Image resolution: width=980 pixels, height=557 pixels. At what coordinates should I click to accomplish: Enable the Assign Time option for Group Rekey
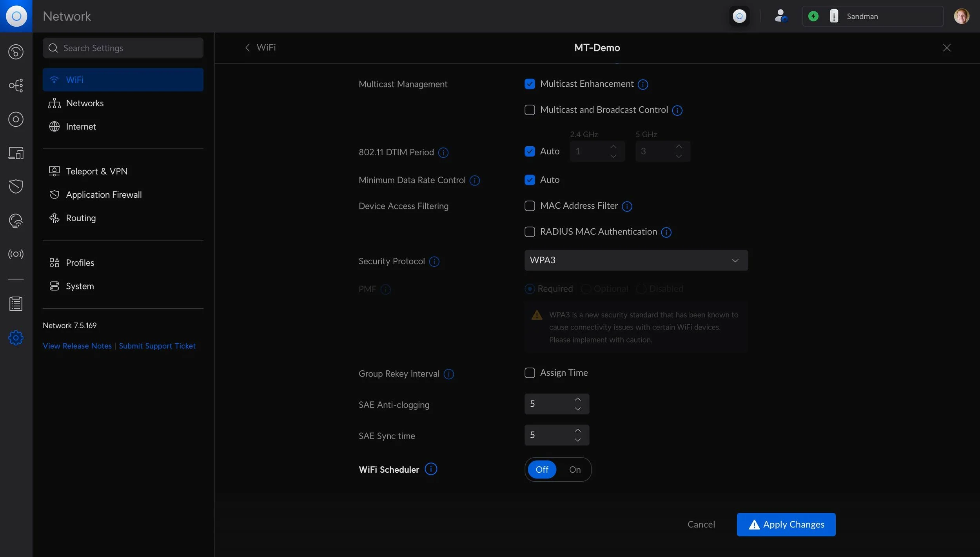(x=530, y=373)
